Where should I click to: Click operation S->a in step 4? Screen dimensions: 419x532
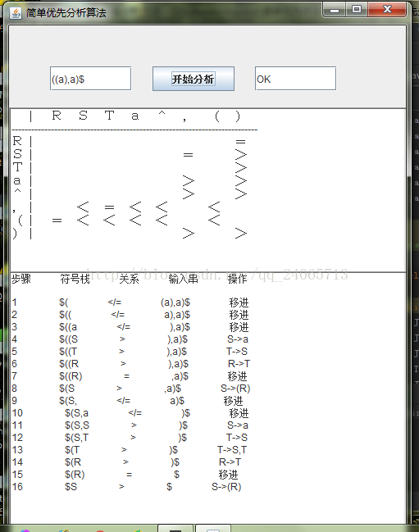238,339
